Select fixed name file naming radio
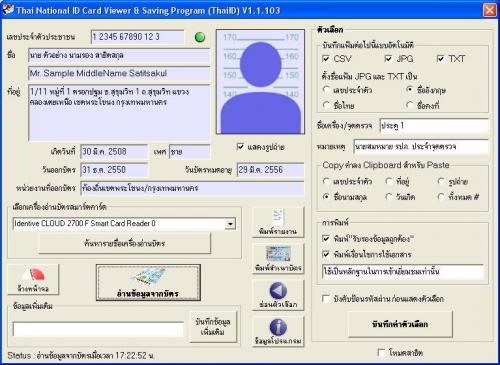Image resolution: width=500 pixels, height=365 pixels. click(410, 105)
